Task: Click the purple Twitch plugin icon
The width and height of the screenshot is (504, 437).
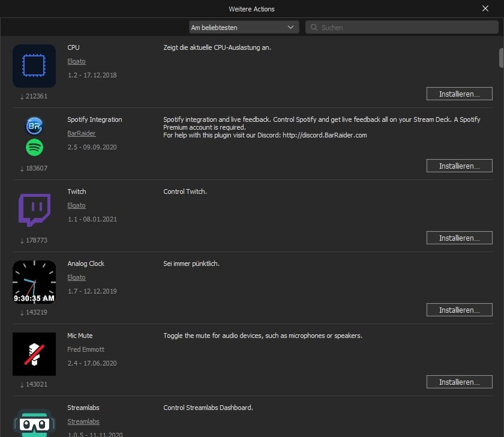Action: click(34, 210)
